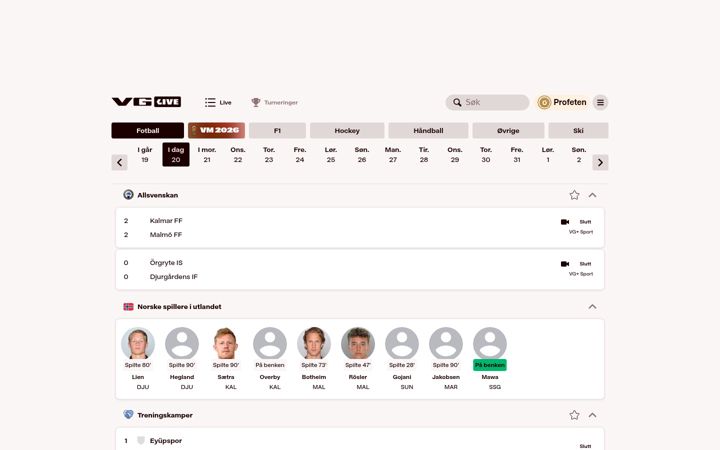This screenshot has height=450, width=720.
Task: Open player Mawa's avatar
Action: coord(490,343)
